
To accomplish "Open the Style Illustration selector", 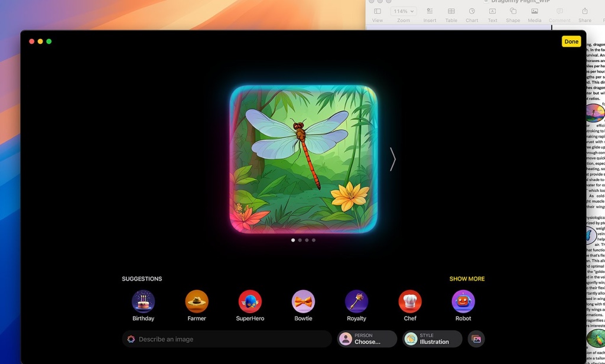I will pyautogui.click(x=432, y=339).
